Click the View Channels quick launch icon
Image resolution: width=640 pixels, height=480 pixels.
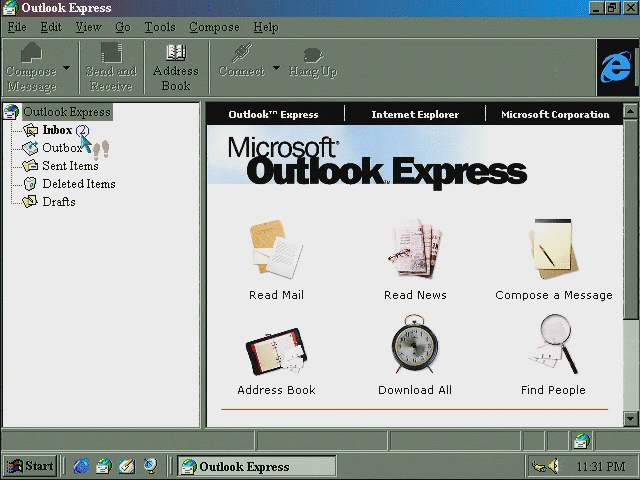(x=150, y=466)
